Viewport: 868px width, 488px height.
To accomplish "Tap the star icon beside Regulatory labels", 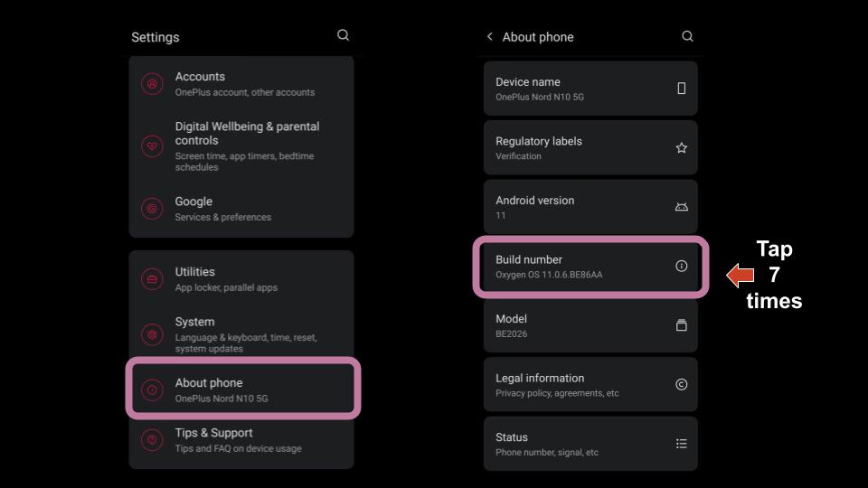I will point(682,147).
